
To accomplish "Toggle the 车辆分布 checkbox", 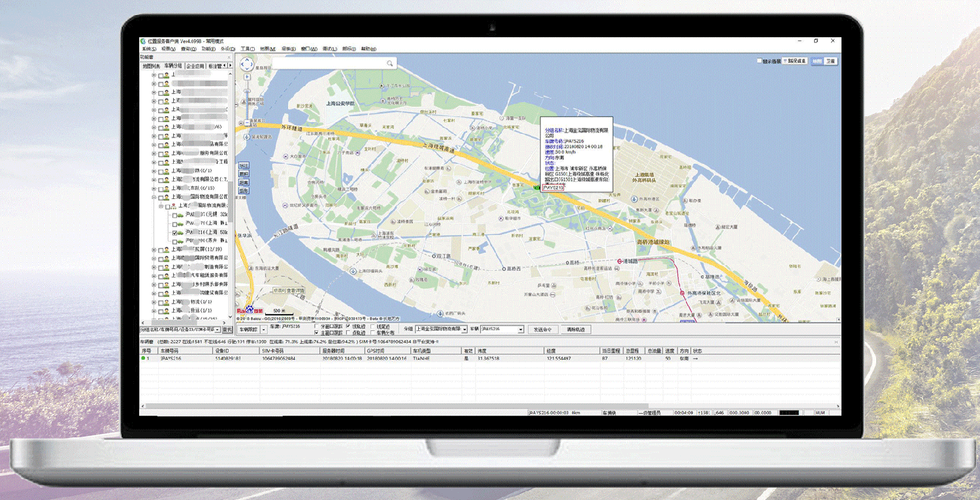I will [373, 333].
